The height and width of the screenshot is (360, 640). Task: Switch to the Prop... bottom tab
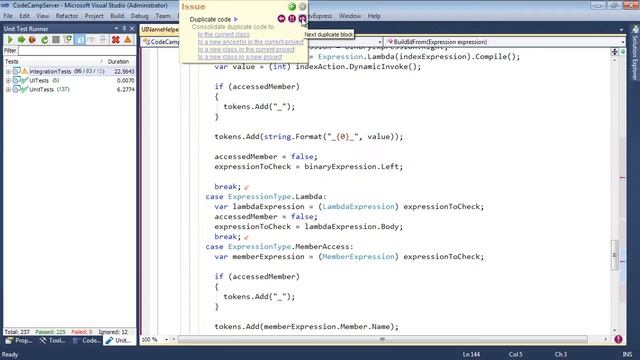pos(19,340)
